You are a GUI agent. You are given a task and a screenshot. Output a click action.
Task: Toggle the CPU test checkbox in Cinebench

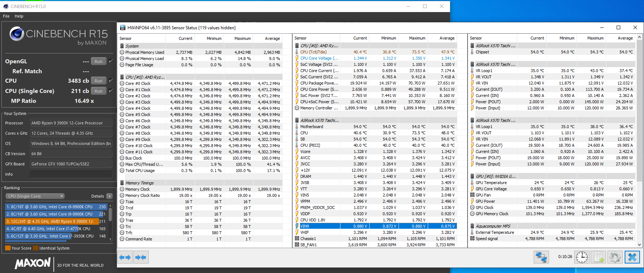point(111,81)
